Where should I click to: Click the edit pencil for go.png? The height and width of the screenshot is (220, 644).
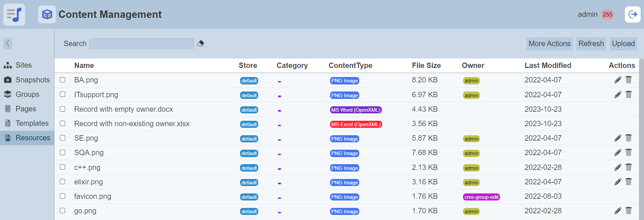click(617, 211)
